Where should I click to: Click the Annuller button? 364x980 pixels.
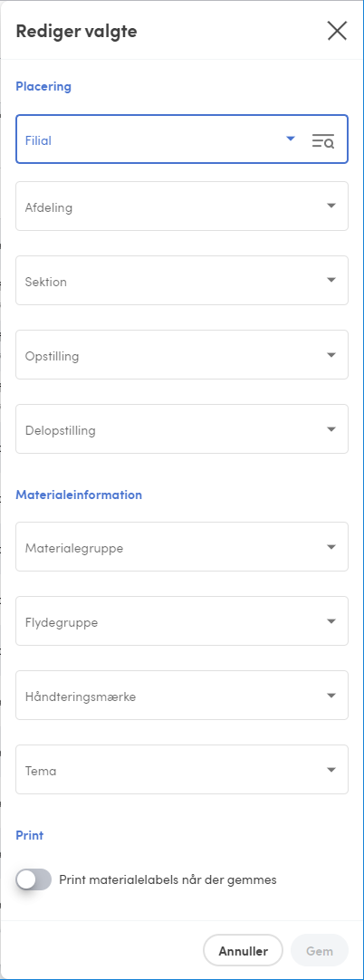pyautogui.click(x=243, y=951)
